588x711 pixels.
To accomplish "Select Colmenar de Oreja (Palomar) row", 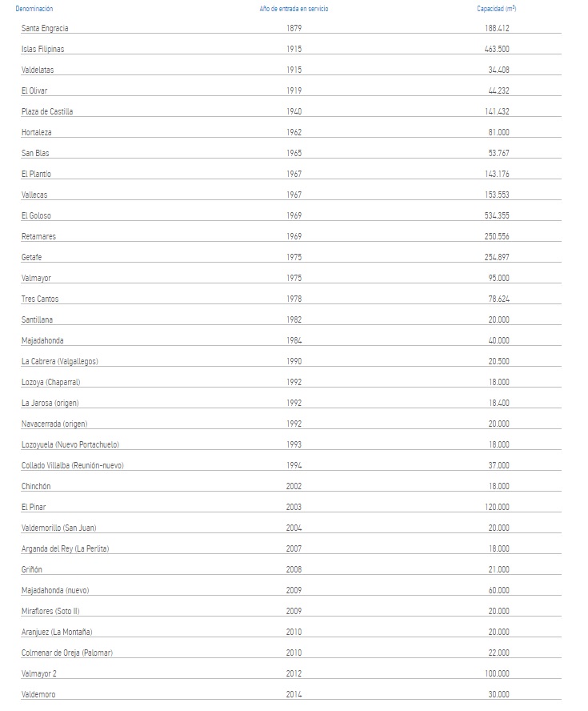I will click(67, 653).
